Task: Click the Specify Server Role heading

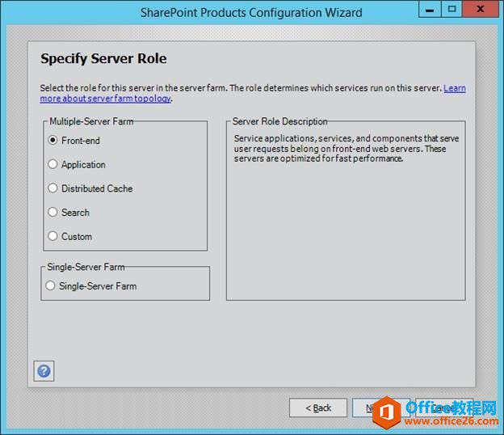Action: [103, 59]
